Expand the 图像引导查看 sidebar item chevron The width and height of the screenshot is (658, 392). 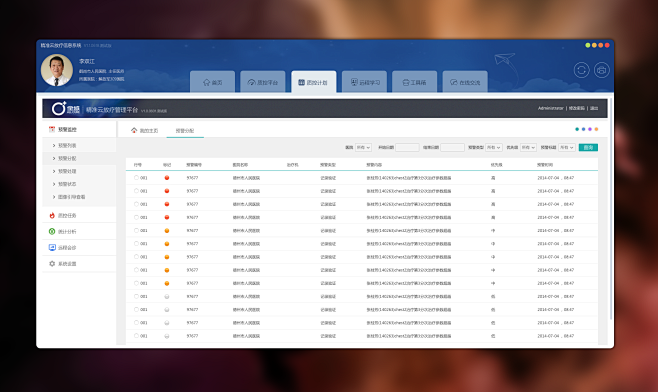[x=54, y=197]
